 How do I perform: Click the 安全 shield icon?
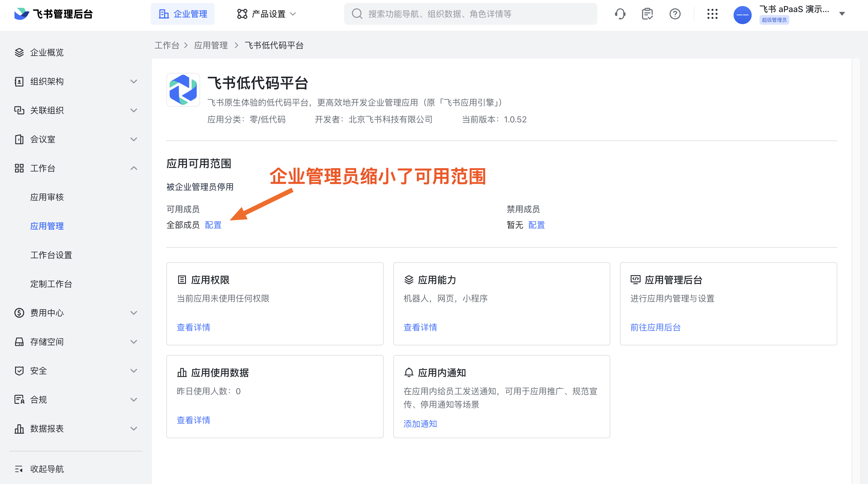[x=19, y=371]
